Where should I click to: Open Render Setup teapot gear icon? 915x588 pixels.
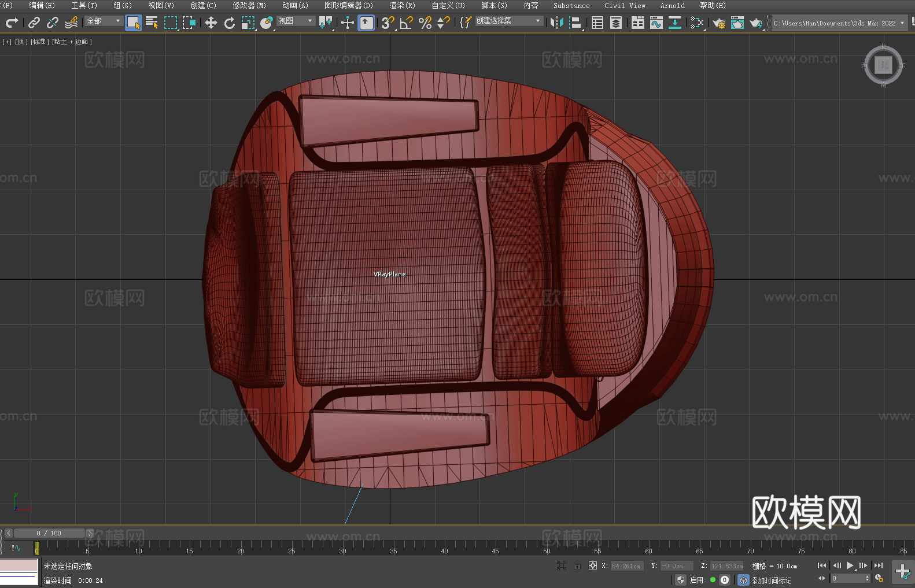click(x=719, y=23)
